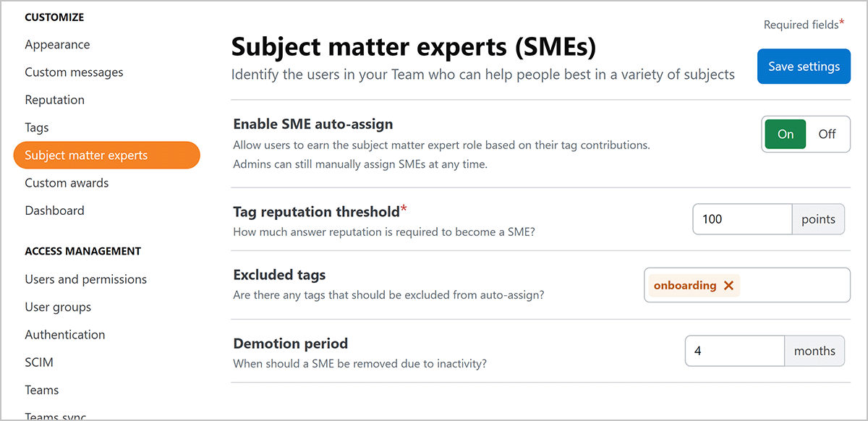
Task: Switch SME auto-assign to Off
Action: click(x=827, y=134)
